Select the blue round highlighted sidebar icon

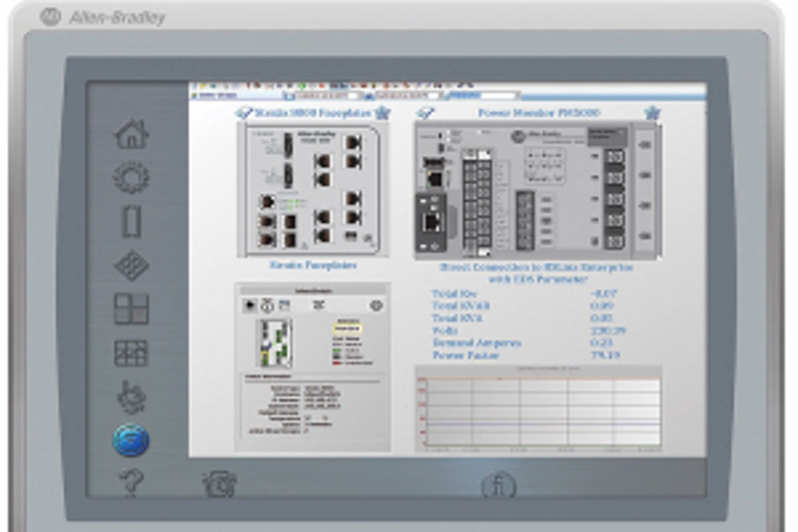[x=131, y=440]
